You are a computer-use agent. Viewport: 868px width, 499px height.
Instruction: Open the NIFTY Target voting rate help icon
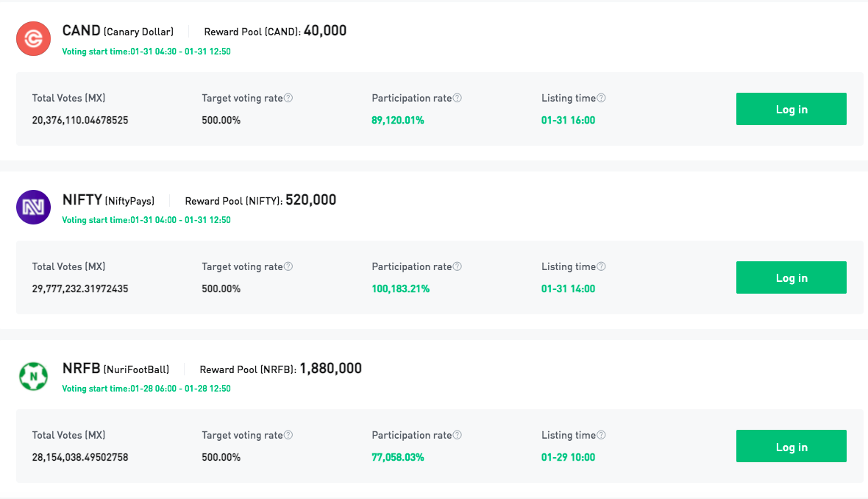point(288,266)
